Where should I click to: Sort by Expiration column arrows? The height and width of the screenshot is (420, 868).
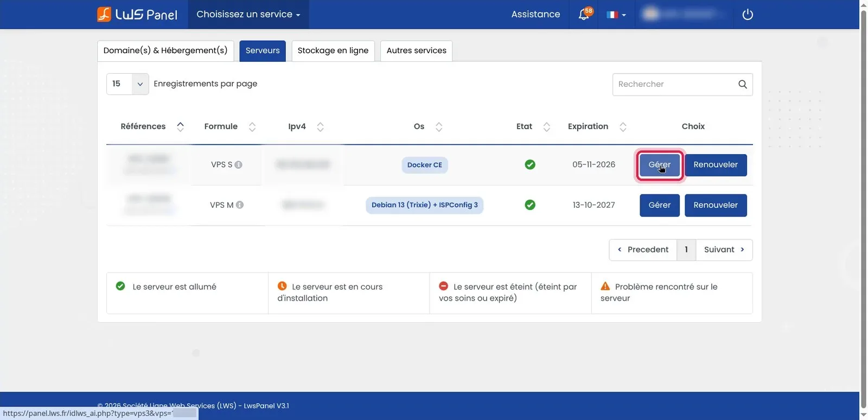coord(623,126)
